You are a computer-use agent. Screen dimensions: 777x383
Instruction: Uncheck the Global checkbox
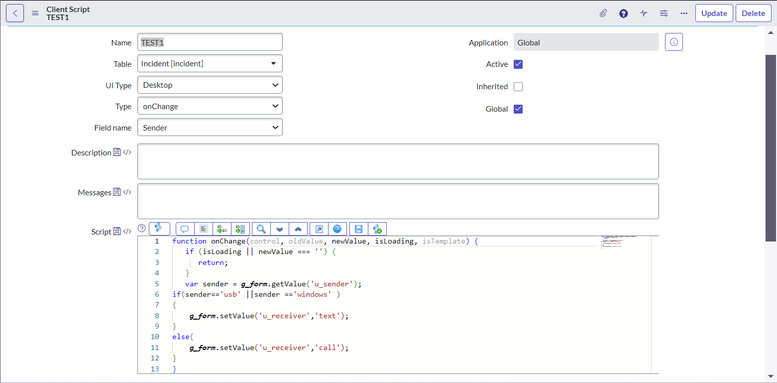pos(518,109)
